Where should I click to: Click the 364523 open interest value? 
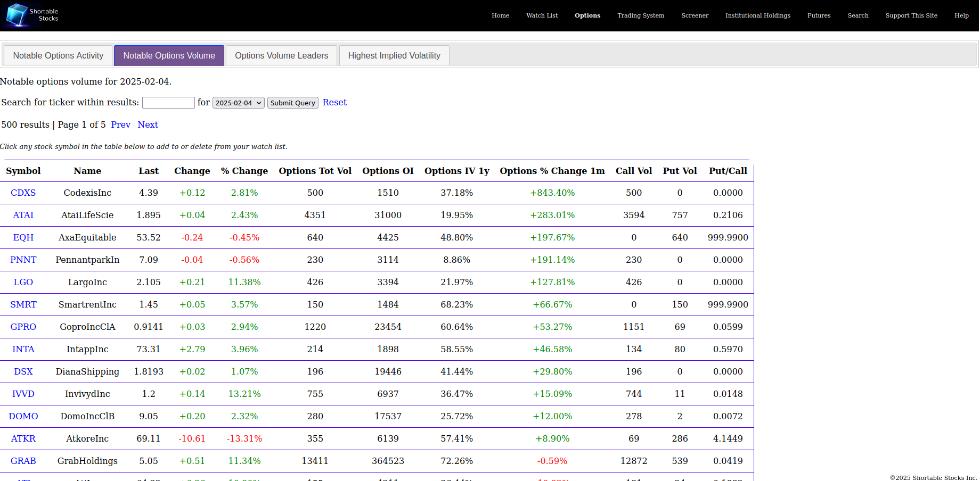click(388, 461)
